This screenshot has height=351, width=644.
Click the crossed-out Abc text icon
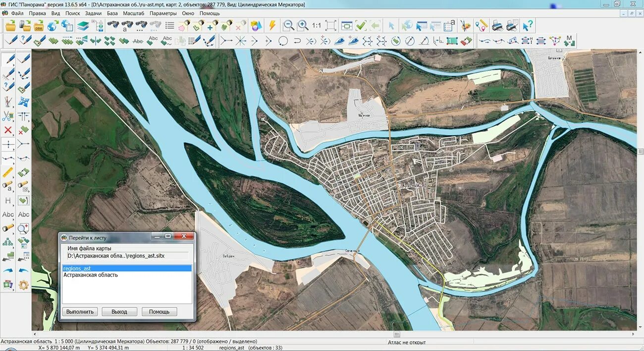tap(138, 41)
